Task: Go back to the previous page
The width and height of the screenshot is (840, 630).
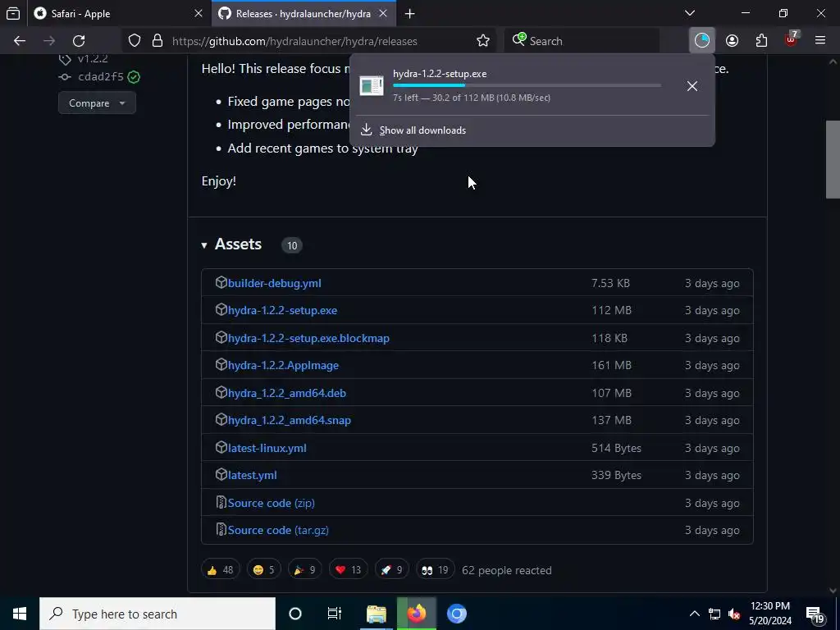Action: 20,41
